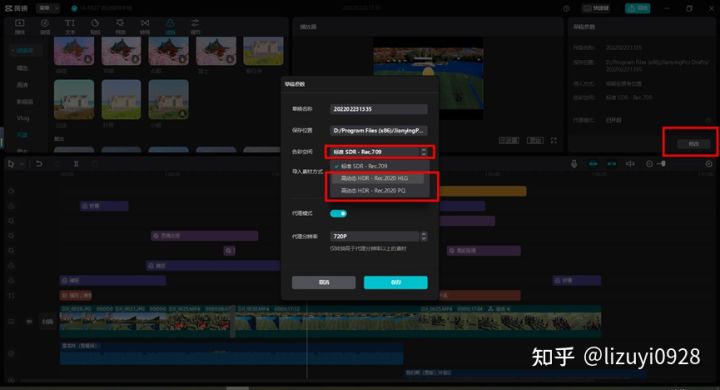This screenshot has height=390, width=720.
Task: Select the small purple clip under the top-left tabs track
Action: pyautogui.click(x=104, y=206)
